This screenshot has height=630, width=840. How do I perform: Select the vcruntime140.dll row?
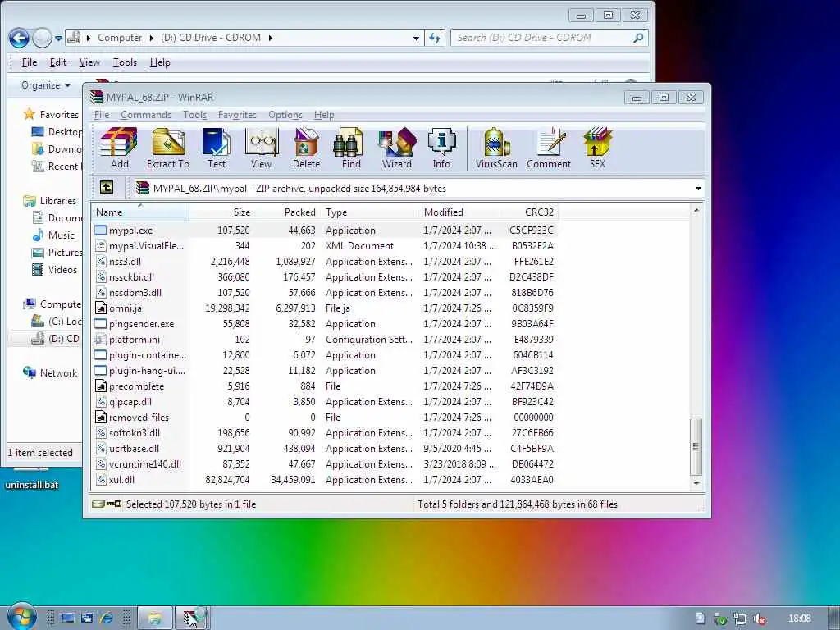click(x=325, y=464)
